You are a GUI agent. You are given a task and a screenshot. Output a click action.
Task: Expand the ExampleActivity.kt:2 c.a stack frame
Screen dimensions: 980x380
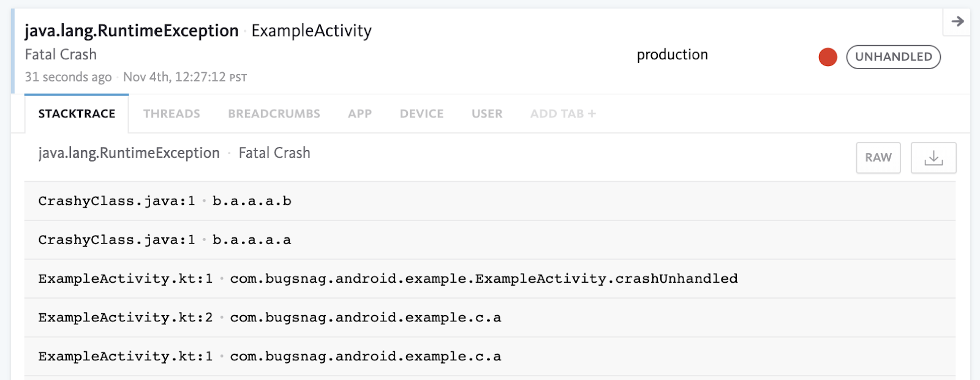click(490, 318)
